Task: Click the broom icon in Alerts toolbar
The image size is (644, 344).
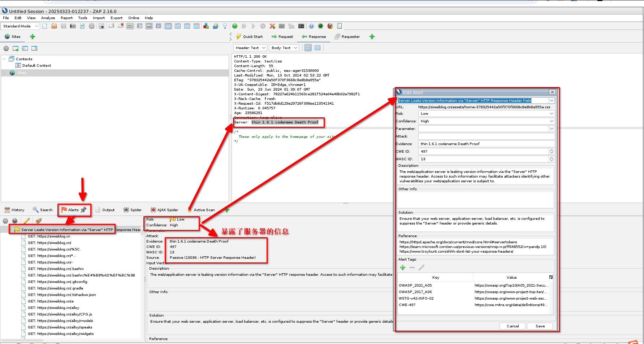Action: tap(39, 221)
